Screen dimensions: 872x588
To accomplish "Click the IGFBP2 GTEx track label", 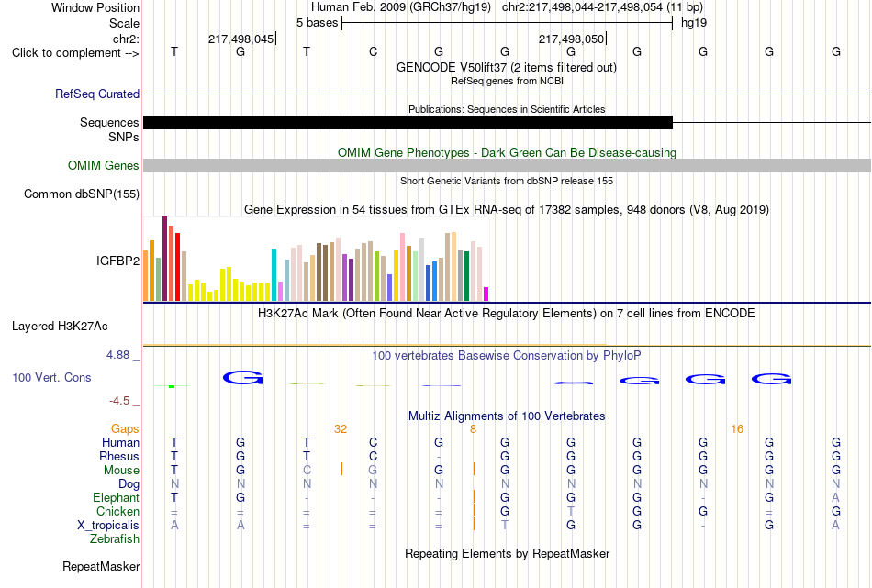I will coord(117,261).
